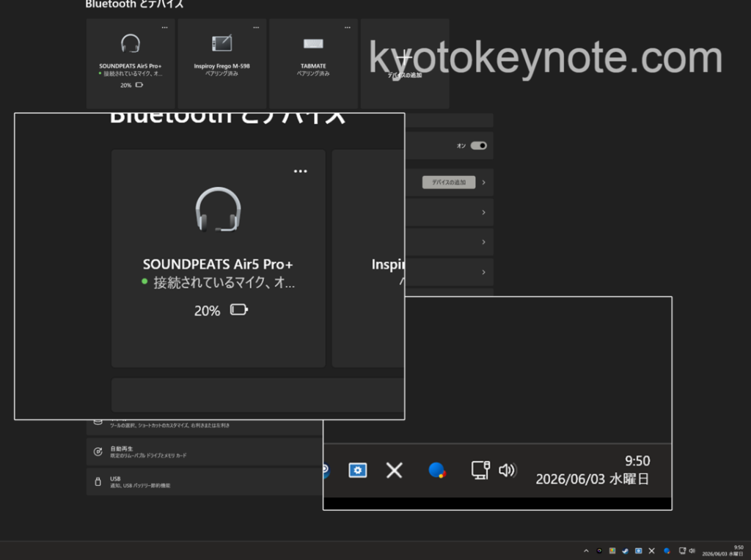Open the Steam tray icon in the taskbar
The width and height of the screenshot is (751, 560).
tap(625, 551)
